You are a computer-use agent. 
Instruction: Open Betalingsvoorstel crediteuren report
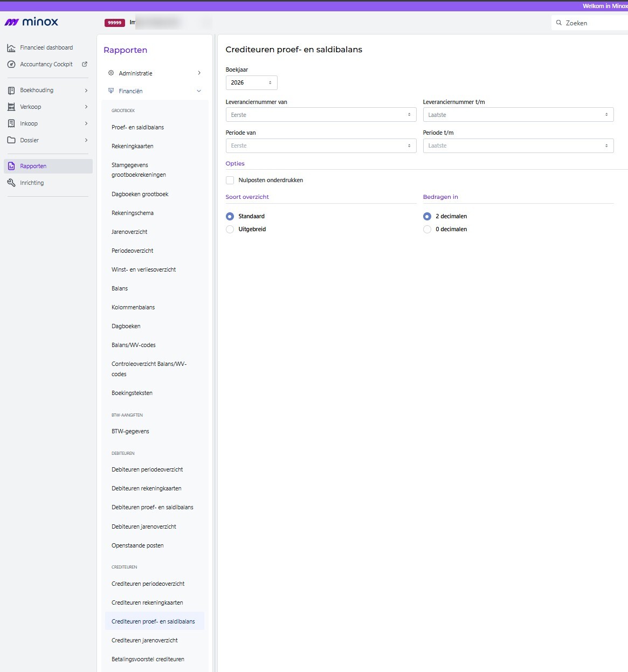coord(148,659)
